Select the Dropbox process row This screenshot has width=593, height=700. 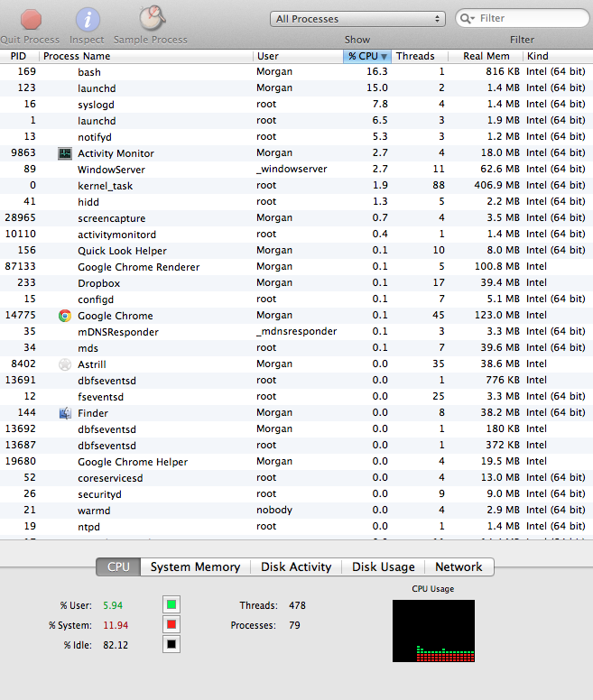296,283
